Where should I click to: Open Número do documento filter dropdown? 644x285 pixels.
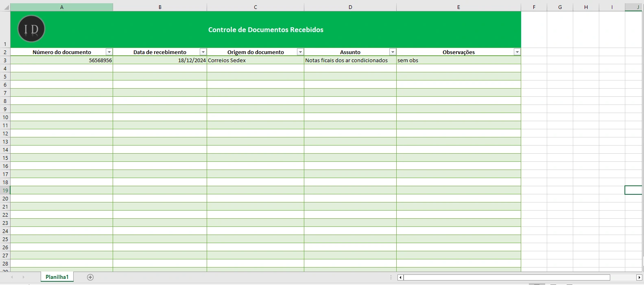click(x=109, y=52)
